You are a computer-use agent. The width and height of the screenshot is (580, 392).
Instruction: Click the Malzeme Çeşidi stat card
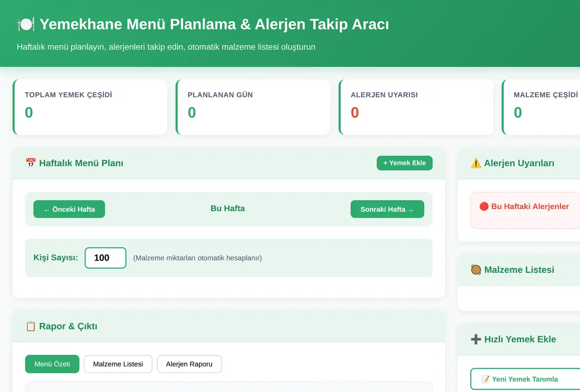coord(541,107)
